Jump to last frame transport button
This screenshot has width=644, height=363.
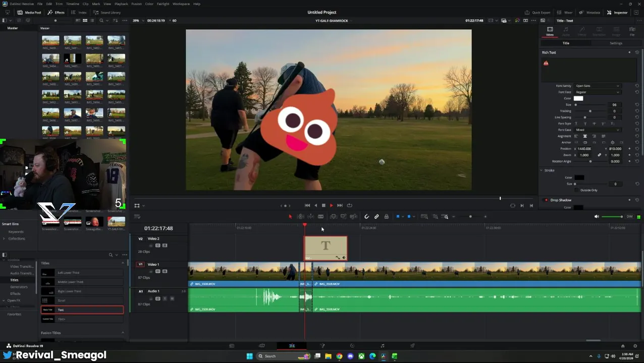click(x=340, y=205)
